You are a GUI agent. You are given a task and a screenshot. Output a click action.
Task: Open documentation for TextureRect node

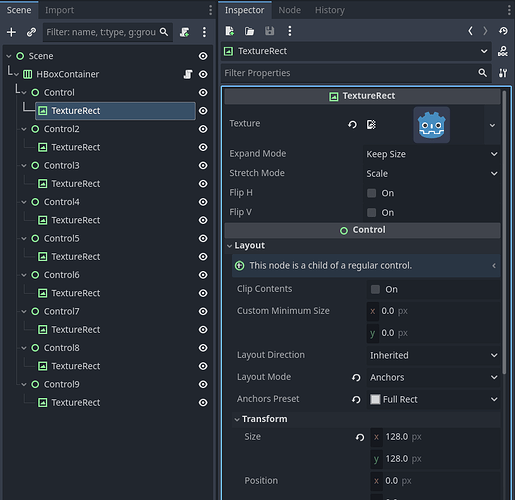point(503,51)
